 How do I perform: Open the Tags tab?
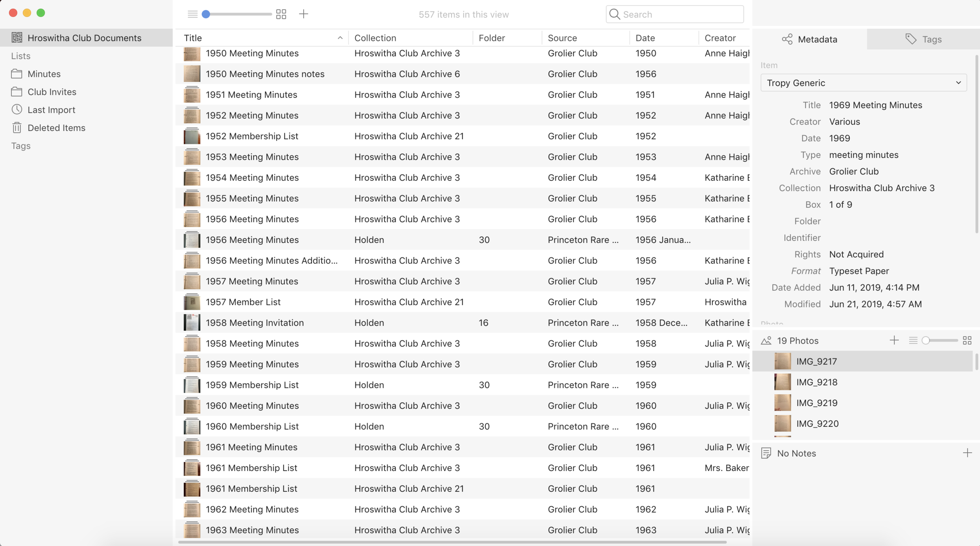click(x=923, y=39)
